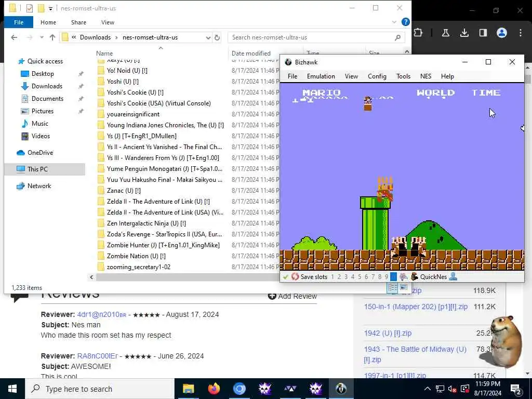Open the recent locations dropdown arrow

pos(42,37)
